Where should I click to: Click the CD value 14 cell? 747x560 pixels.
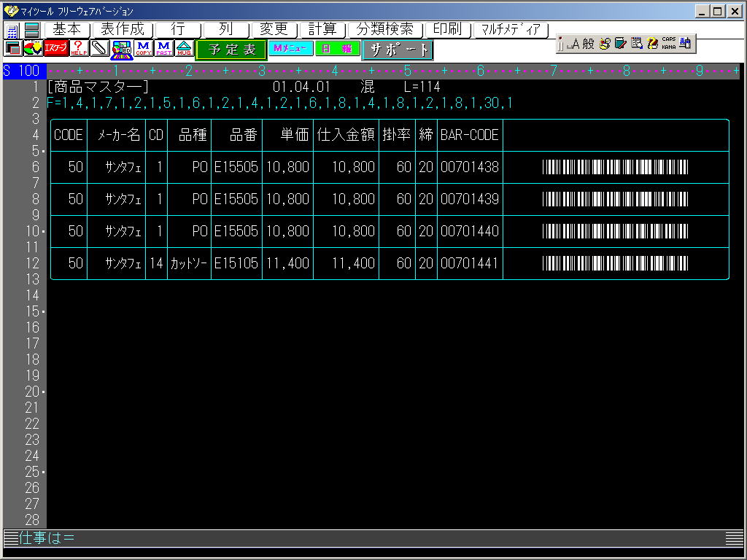point(156,263)
